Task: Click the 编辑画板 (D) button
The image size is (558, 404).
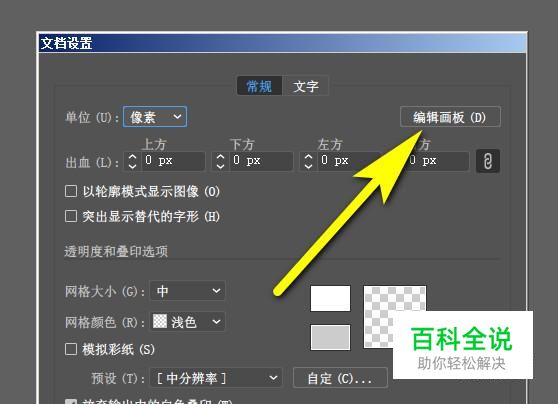Action: click(x=450, y=117)
